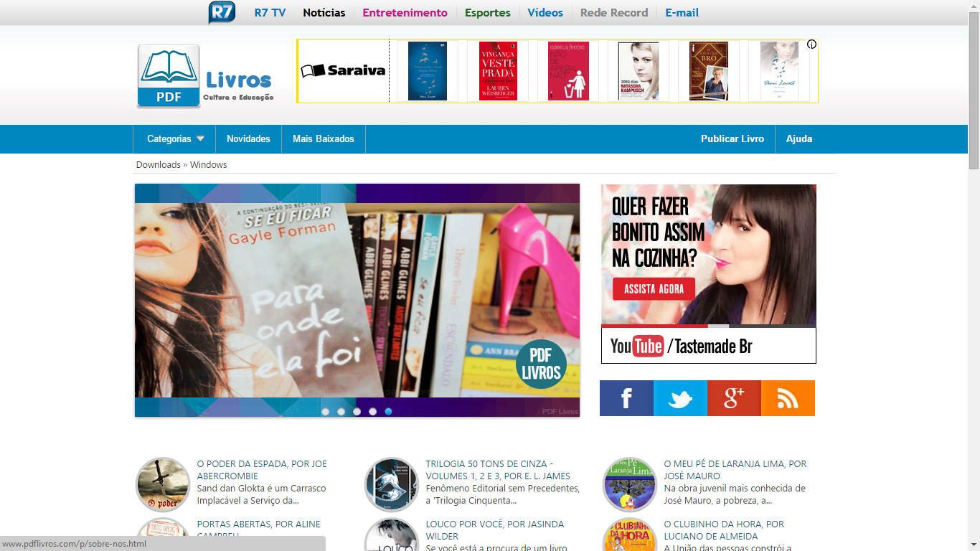Open O Poder da Espada book title link
980x551 pixels.
262,470
